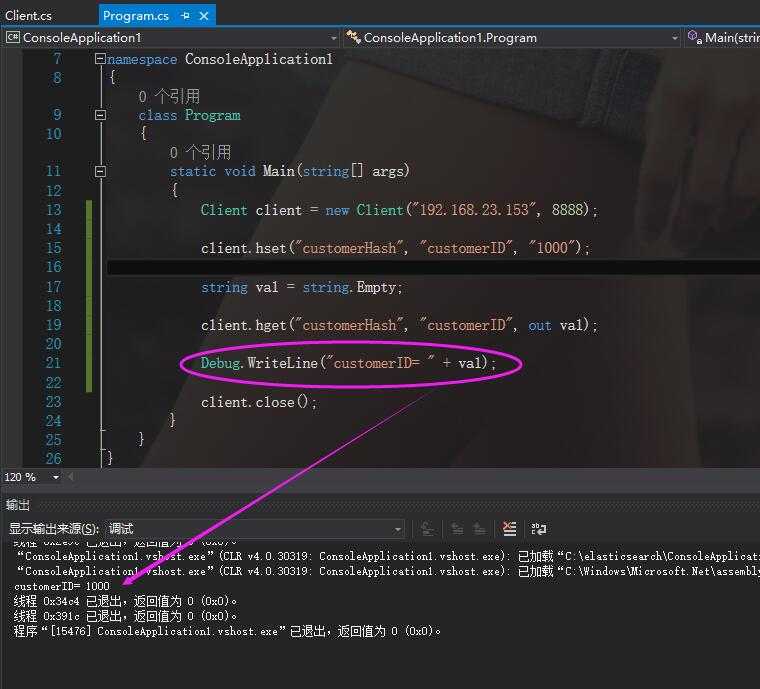Open the output source '调试' dropdown
This screenshot has height=689, width=760.
254,529
